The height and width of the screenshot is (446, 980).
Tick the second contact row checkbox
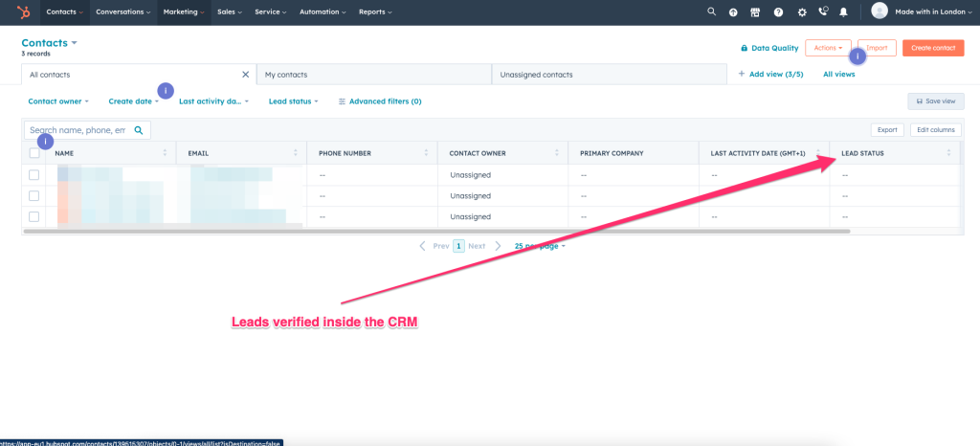(33, 196)
